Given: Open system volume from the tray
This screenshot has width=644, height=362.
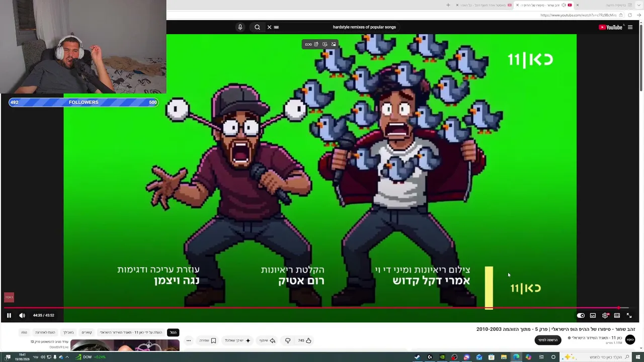Looking at the screenshot, I should (43, 357).
